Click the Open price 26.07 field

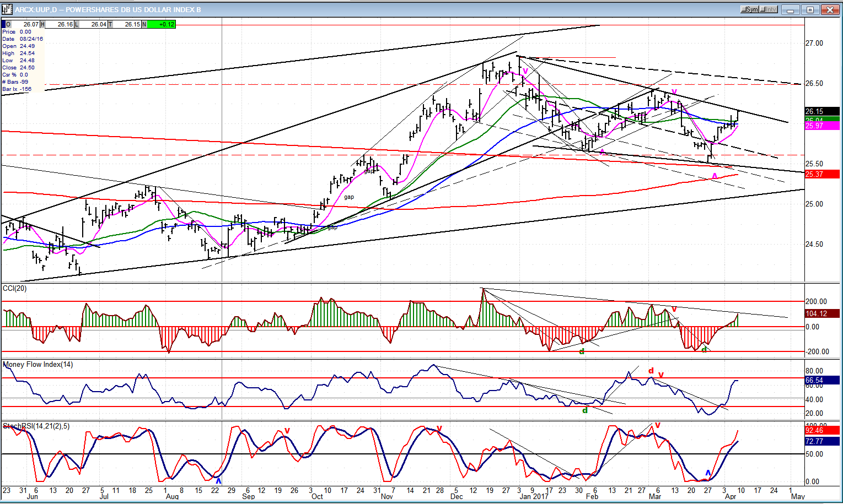(26, 24)
